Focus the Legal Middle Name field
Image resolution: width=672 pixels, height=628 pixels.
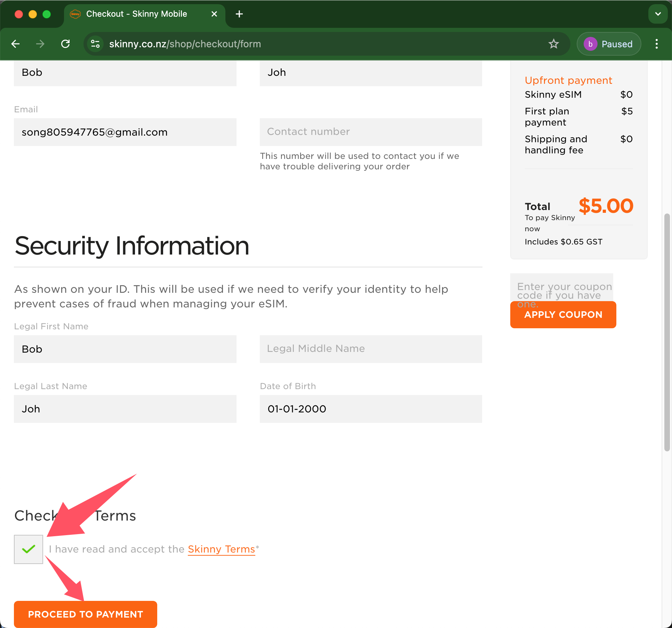371,349
